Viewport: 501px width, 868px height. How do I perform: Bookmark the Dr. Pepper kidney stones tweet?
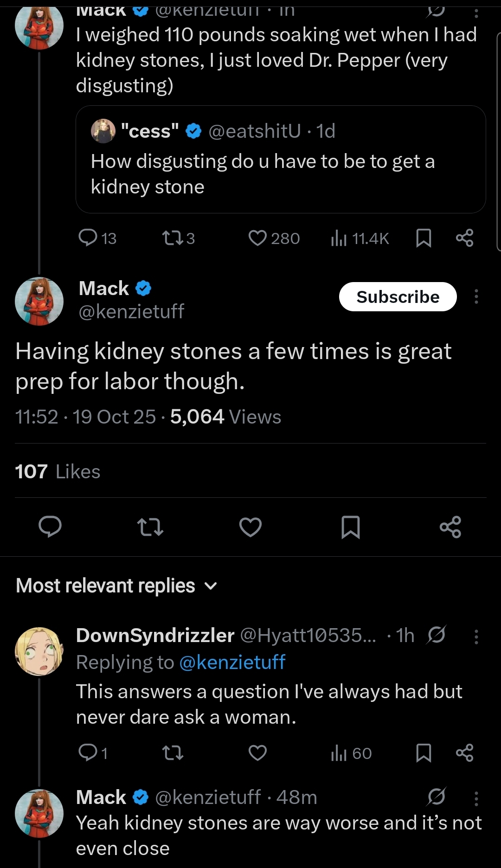(424, 238)
